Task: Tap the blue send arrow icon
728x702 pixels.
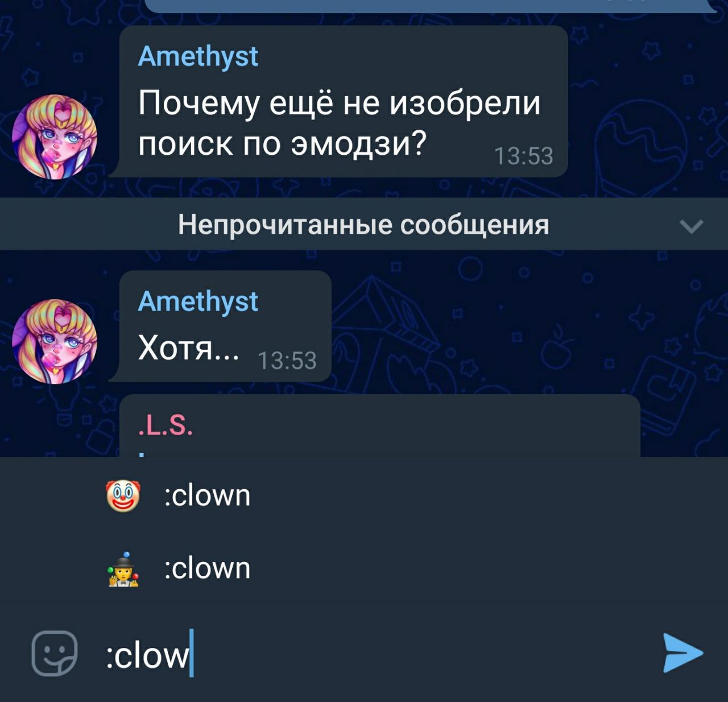Action: pos(683,653)
